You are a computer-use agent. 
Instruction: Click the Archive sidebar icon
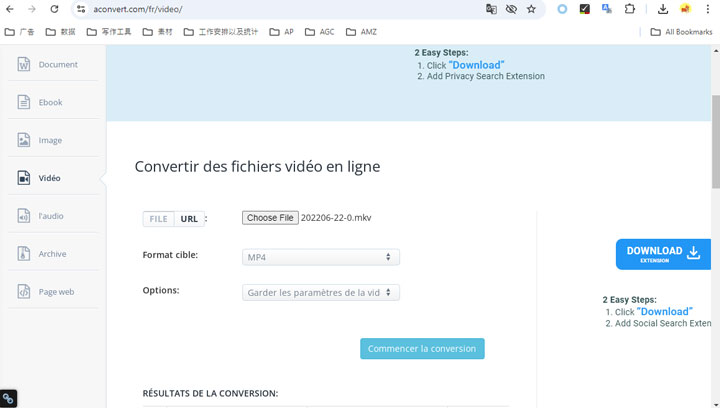point(23,253)
